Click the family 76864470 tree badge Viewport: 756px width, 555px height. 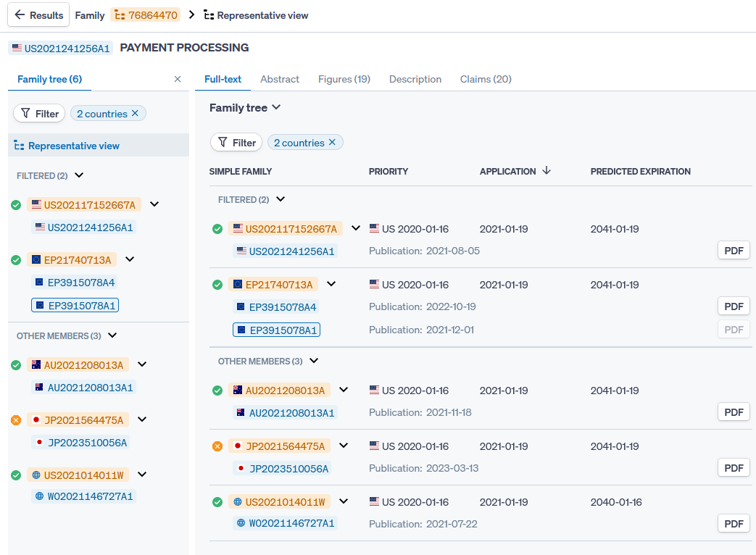coord(146,14)
